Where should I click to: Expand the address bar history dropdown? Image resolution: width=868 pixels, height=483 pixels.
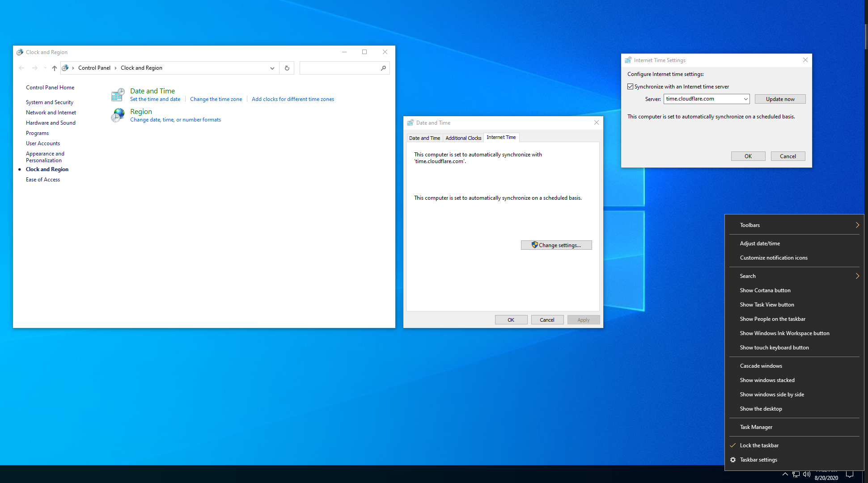coord(272,68)
